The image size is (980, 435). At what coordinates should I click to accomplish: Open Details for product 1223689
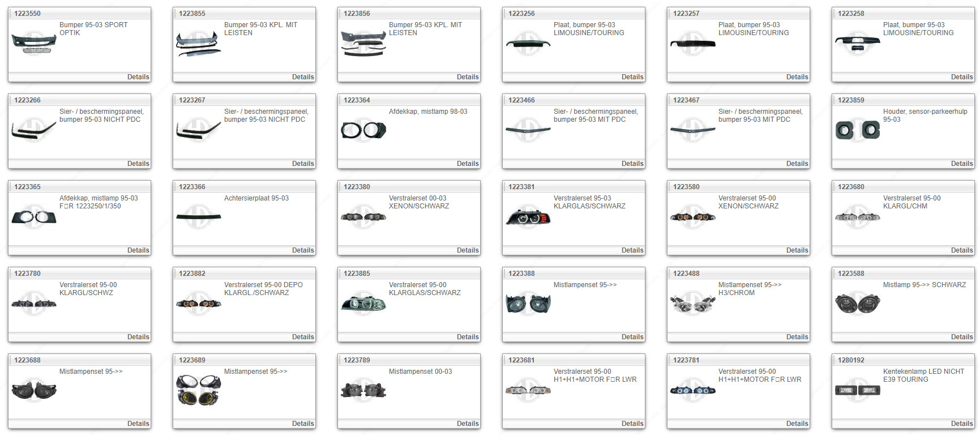(x=303, y=424)
